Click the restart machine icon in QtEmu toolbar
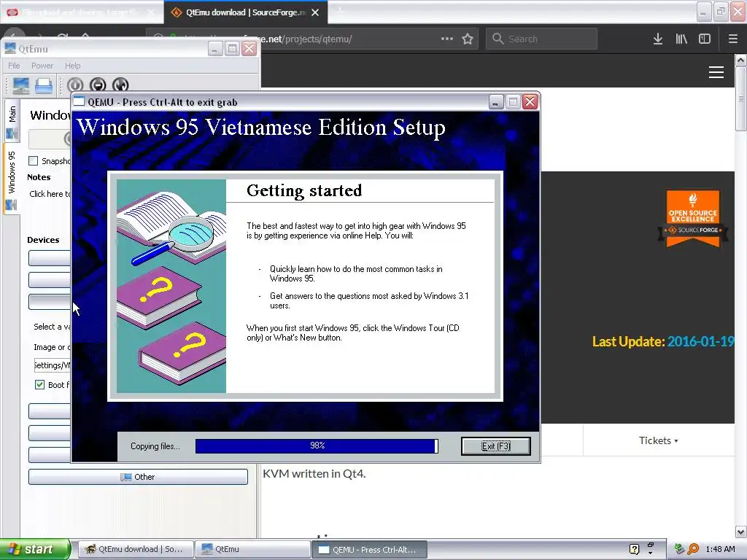 pyautogui.click(x=120, y=85)
